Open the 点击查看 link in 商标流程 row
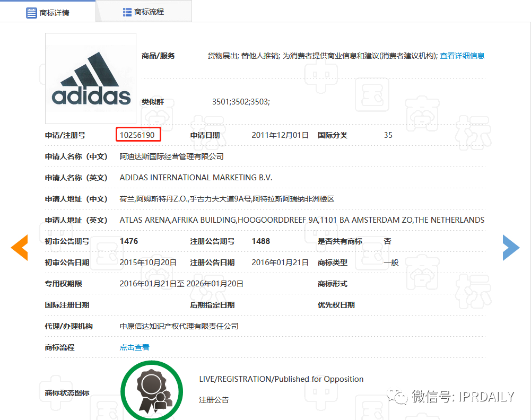Screen dimensions: 531x420 point(134,347)
